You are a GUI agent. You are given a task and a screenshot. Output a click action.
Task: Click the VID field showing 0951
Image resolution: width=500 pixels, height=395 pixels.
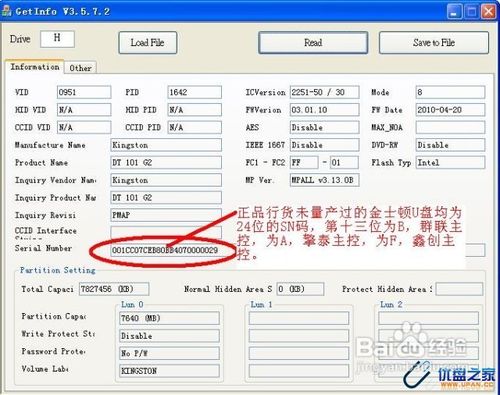tap(84, 92)
